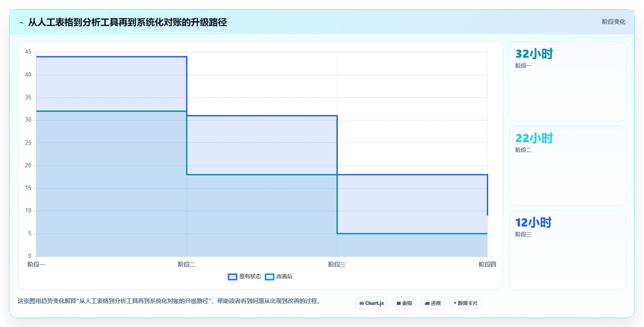Viewport: 644px width, 327px height.
Task: Toggle the 改善后 legend item
Action: [279, 276]
